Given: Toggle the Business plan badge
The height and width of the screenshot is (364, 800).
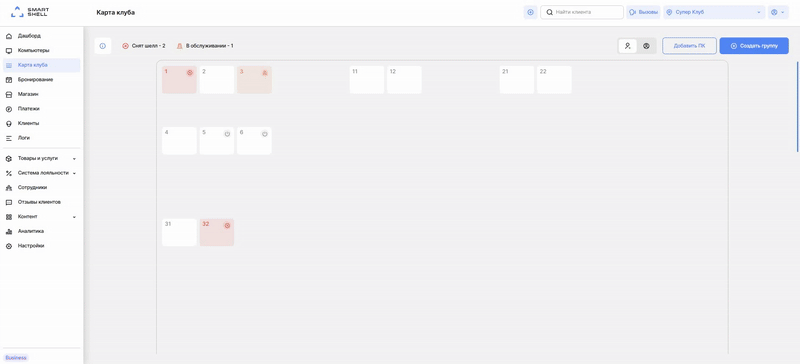Looking at the screenshot, I should [x=16, y=357].
